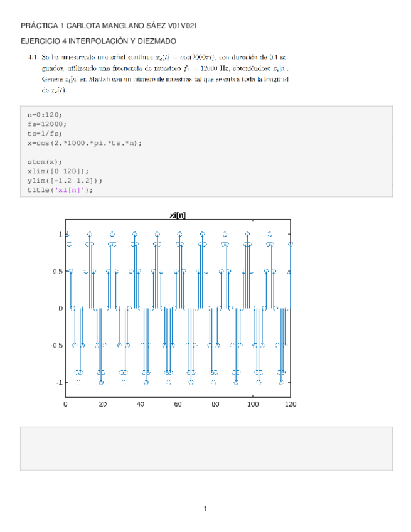Click the y-axis label '-0.5'
The image size is (411, 532).
[56, 346]
